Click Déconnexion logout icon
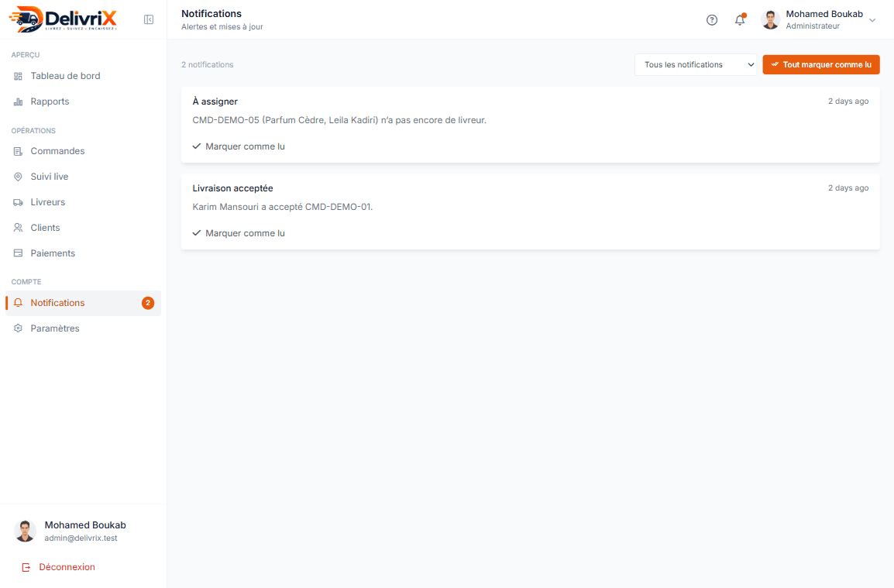Image resolution: width=894 pixels, height=588 pixels. 26,567
